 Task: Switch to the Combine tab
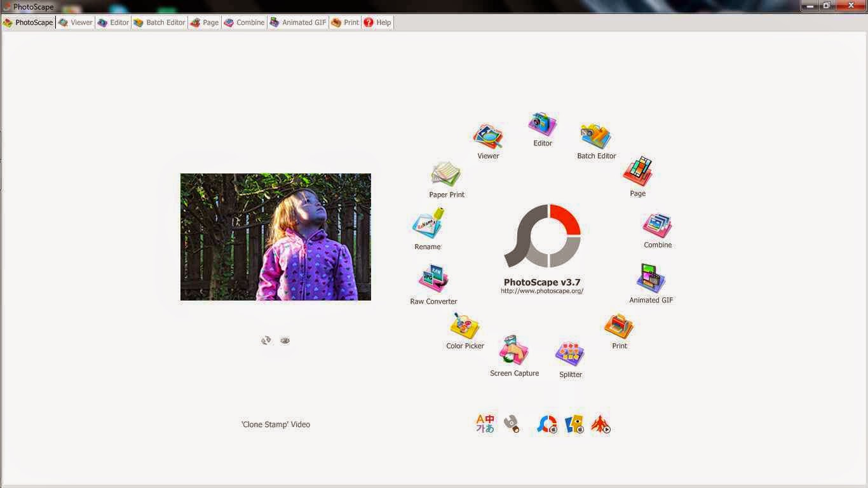click(x=244, y=22)
